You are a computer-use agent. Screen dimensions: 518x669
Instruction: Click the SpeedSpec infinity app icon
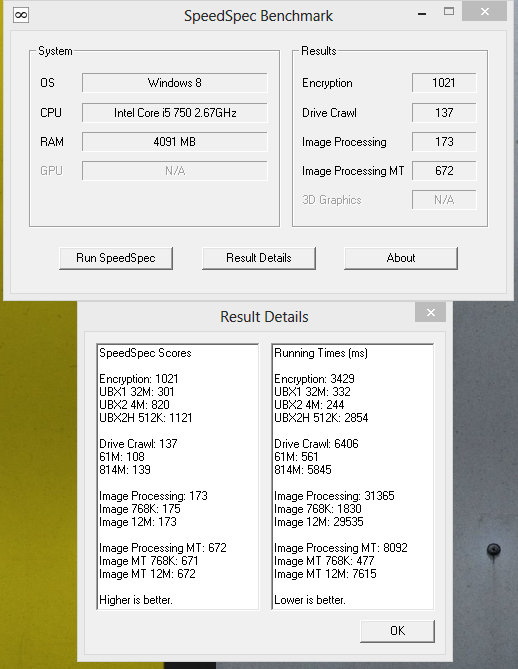[21, 15]
